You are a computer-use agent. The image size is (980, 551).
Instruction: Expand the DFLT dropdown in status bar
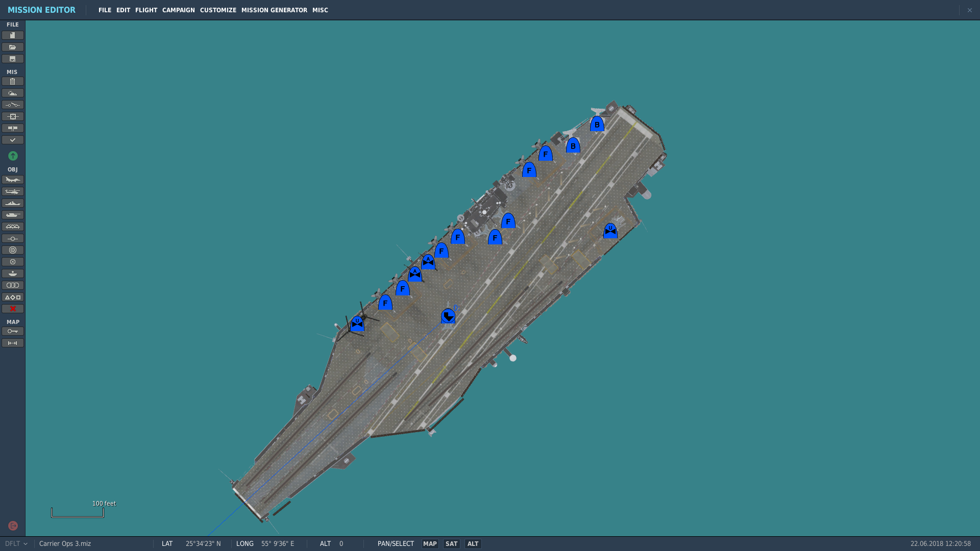point(16,544)
